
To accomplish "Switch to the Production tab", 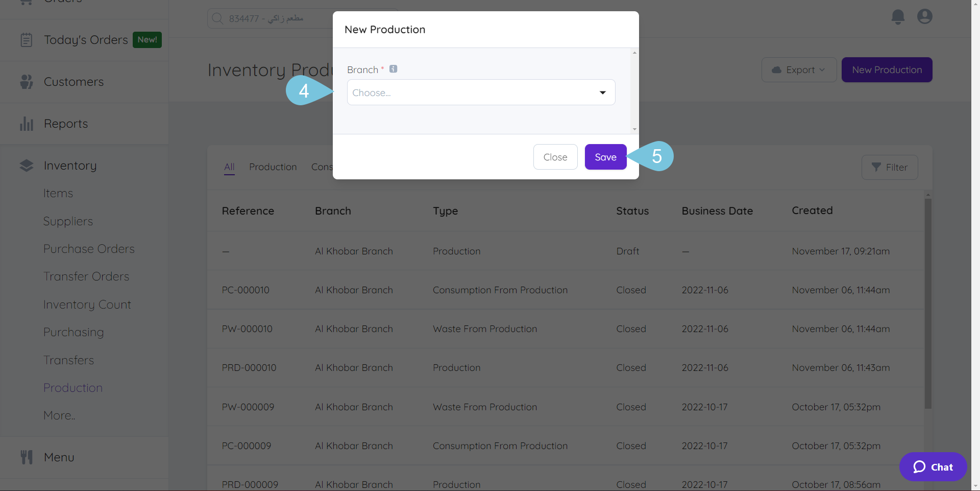I will 273,167.
